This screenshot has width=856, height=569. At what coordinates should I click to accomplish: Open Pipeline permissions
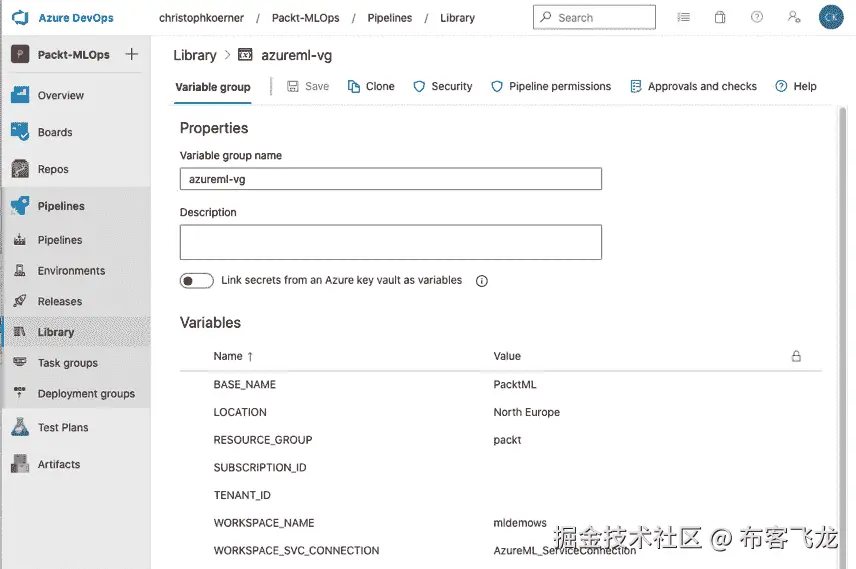(551, 86)
